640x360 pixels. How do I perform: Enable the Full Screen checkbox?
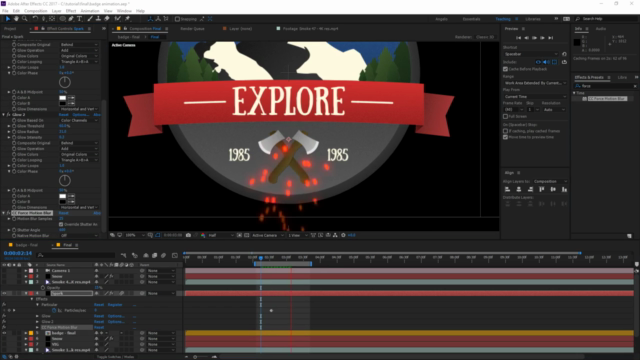505,116
